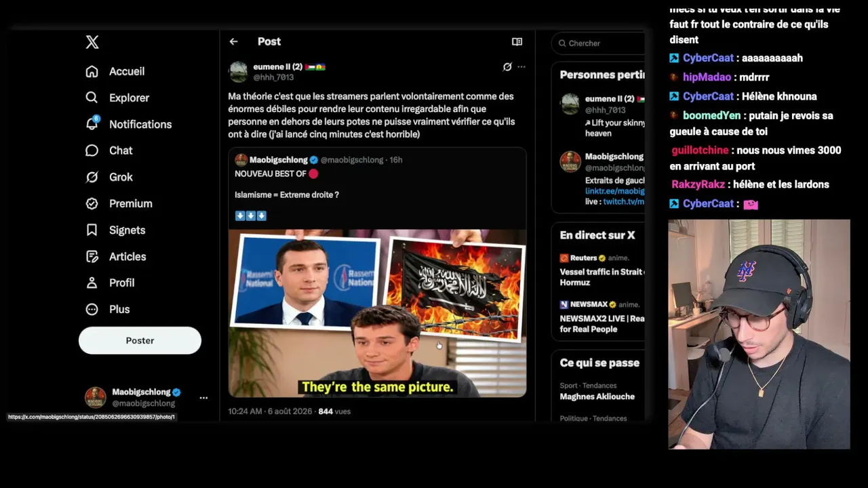This screenshot has width=868, height=488.
Task: Open Signets via the bookmark icon
Action: [92, 230]
